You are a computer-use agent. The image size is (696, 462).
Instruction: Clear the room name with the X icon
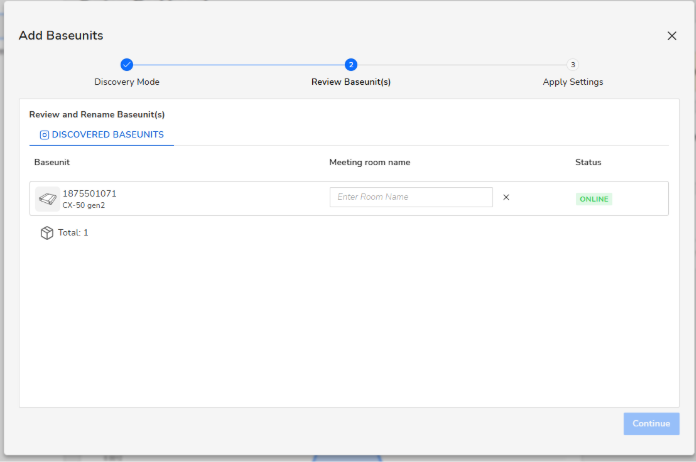click(x=506, y=197)
